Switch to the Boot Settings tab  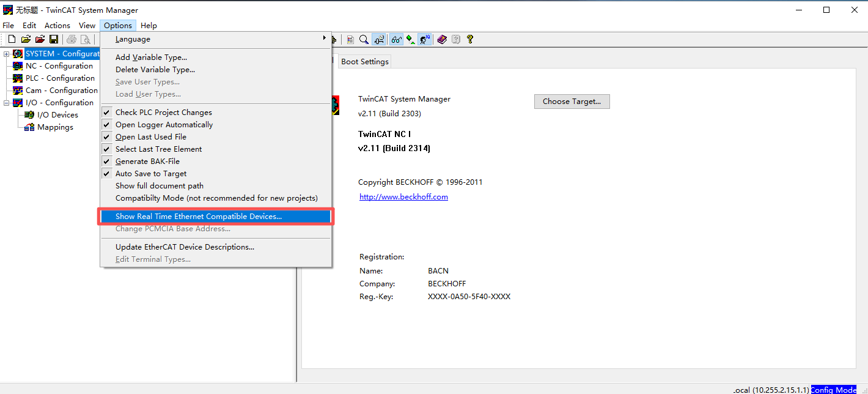point(365,62)
